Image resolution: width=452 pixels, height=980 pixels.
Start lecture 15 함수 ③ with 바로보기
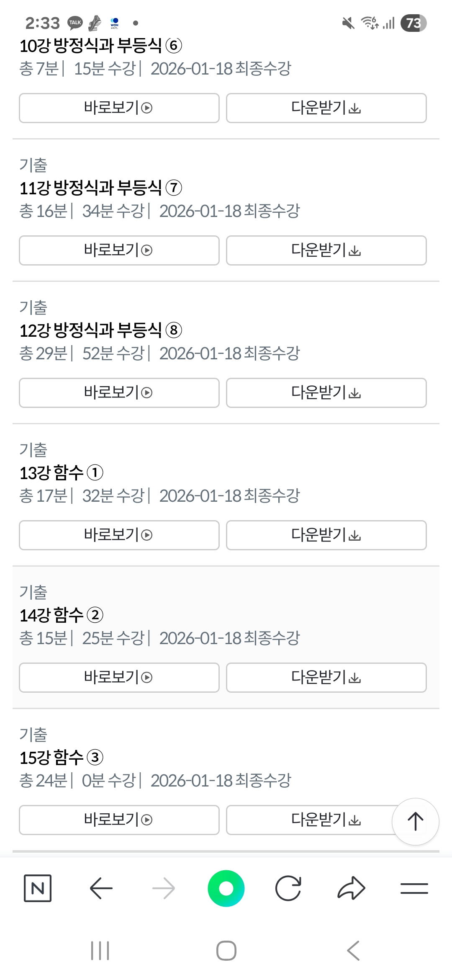pos(119,820)
